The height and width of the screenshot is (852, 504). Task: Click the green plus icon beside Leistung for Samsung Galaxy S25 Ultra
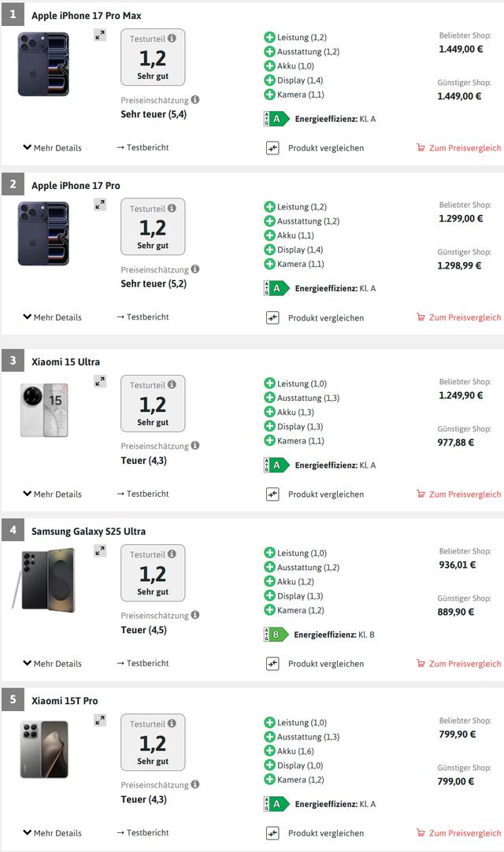tap(269, 553)
